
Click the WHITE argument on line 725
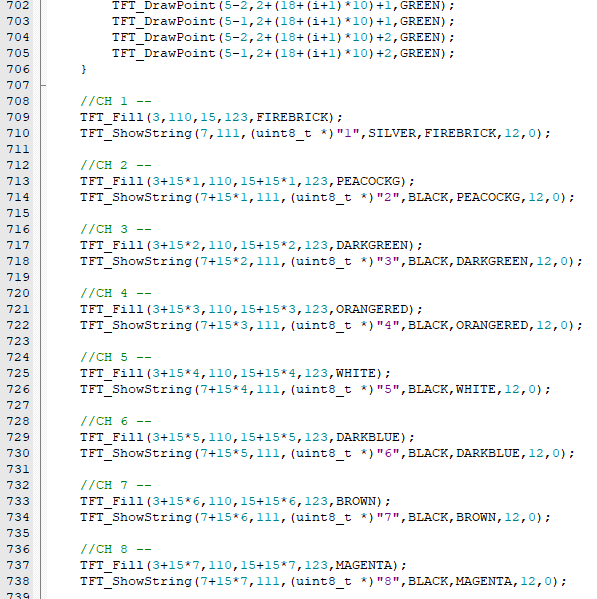coord(356,373)
